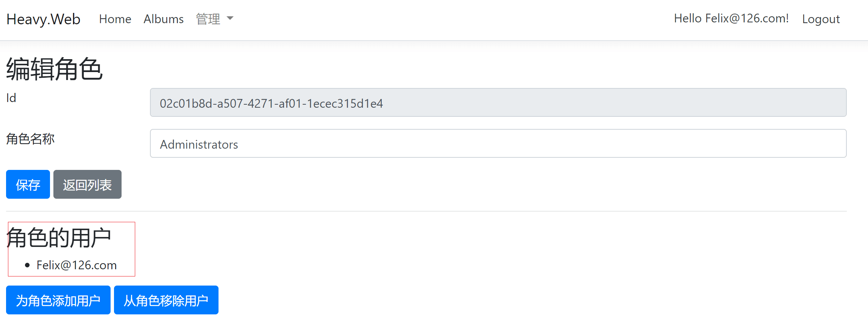Click the gray 返回列表 button
This screenshot has width=868, height=325.
coord(87,185)
